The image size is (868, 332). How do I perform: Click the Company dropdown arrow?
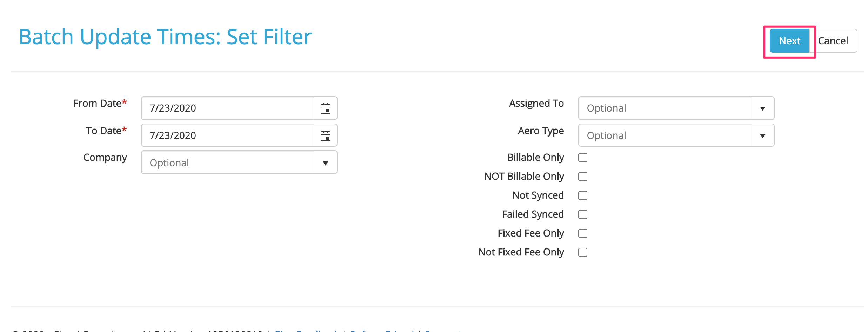click(x=326, y=163)
